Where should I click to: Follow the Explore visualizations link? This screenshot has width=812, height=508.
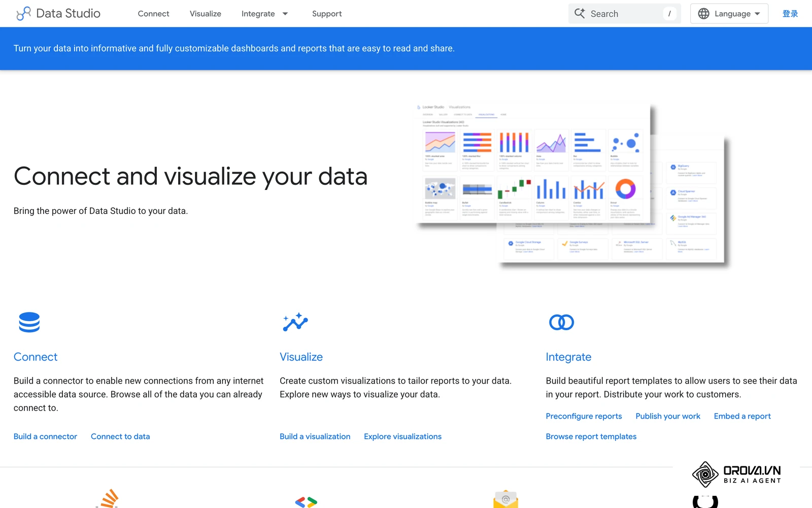point(402,436)
